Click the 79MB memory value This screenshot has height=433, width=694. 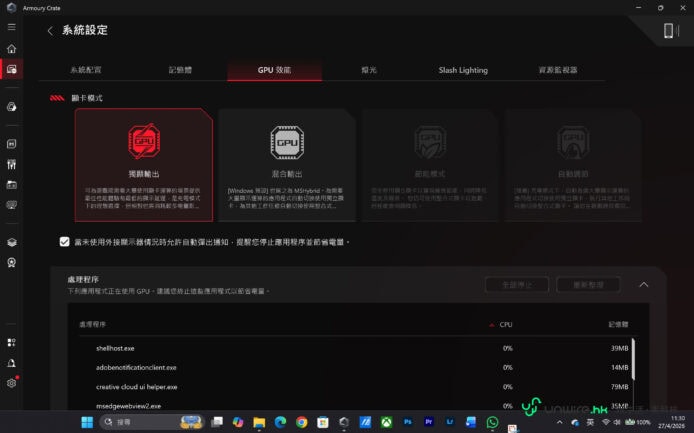(619, 387)
